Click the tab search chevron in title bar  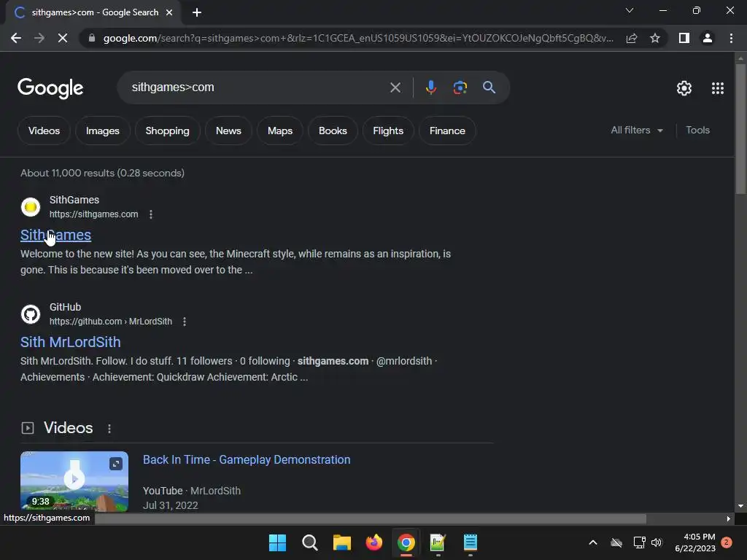pos(630,10)
